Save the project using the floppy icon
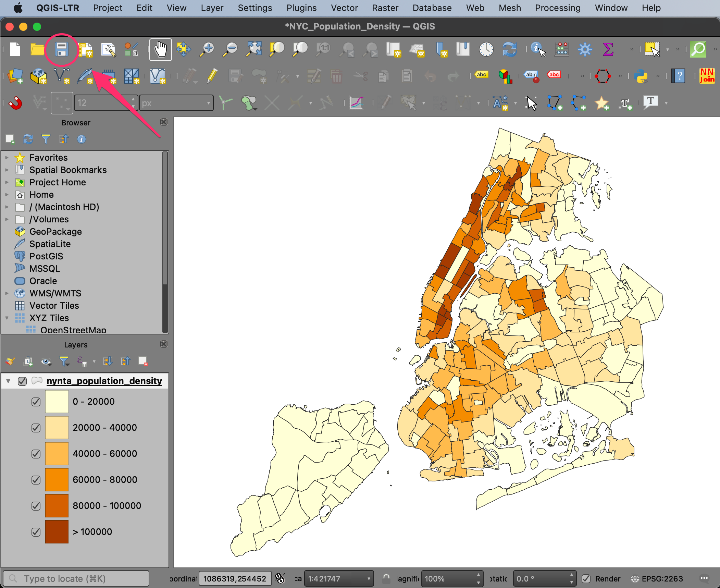This screenshot has width=720, height=588. tap(62, 49)
